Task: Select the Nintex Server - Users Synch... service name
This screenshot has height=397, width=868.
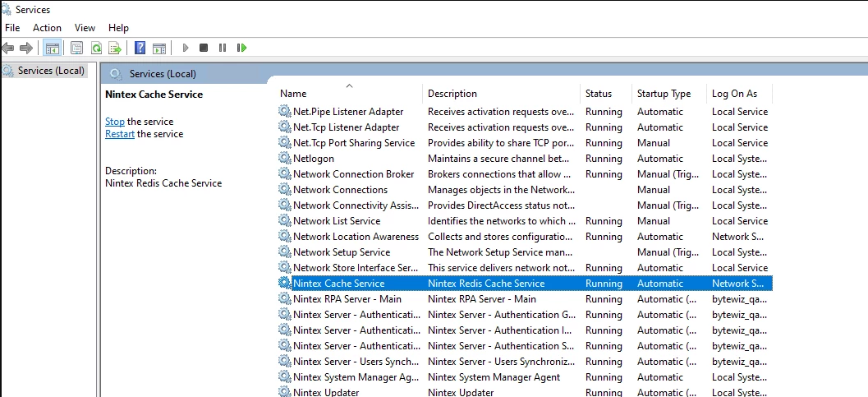Action: (356, 362)
